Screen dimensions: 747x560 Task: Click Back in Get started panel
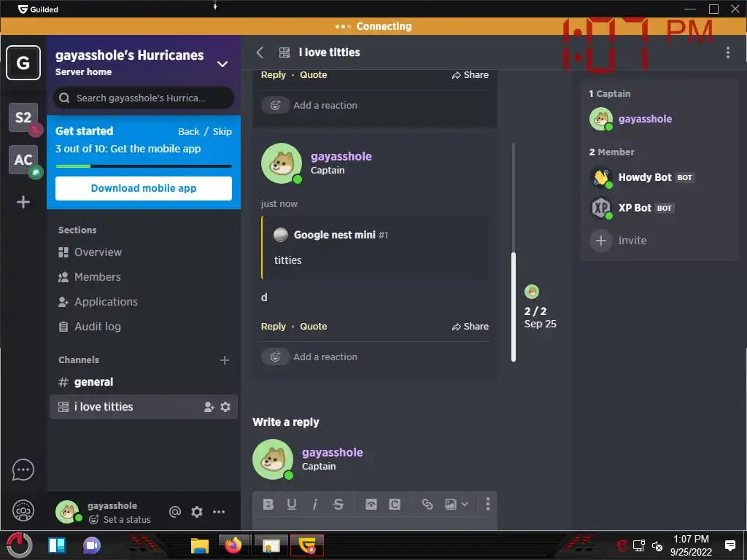(x=189, y=131)
